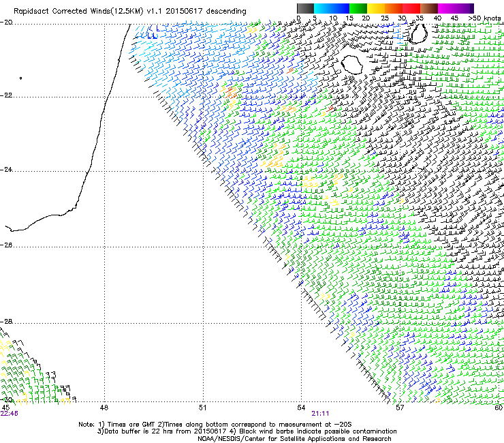Click the orange 25-30 knots legend segment
The height and width of the screenshot is (443, 504).
click(x=394, y=8)
